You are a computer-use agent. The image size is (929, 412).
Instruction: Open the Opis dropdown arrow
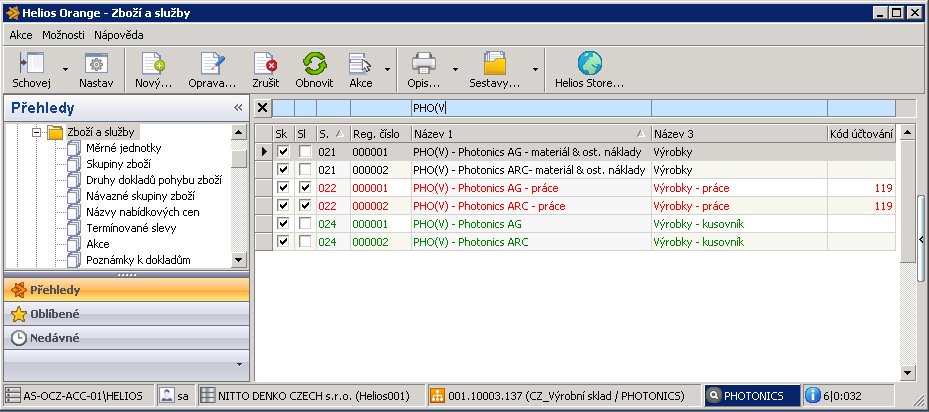(x=455, y=69)
